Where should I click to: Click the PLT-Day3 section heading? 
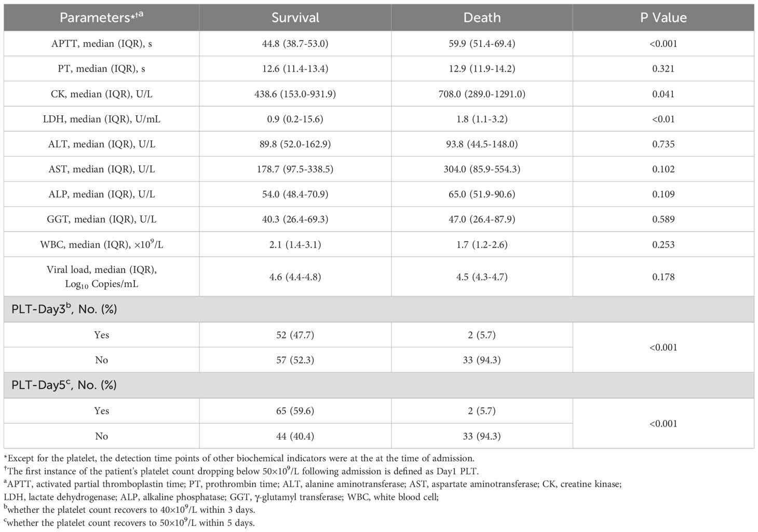[x=64, y=309]
